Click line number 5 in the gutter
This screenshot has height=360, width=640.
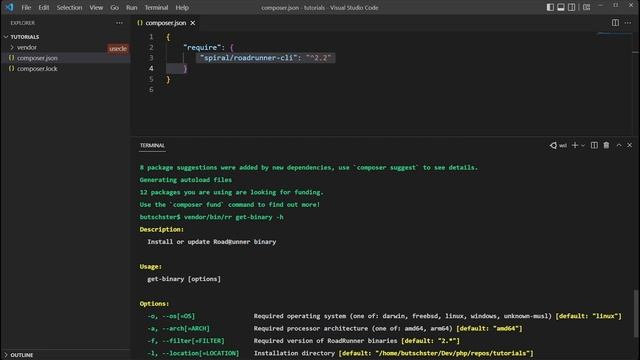(151, 79)
